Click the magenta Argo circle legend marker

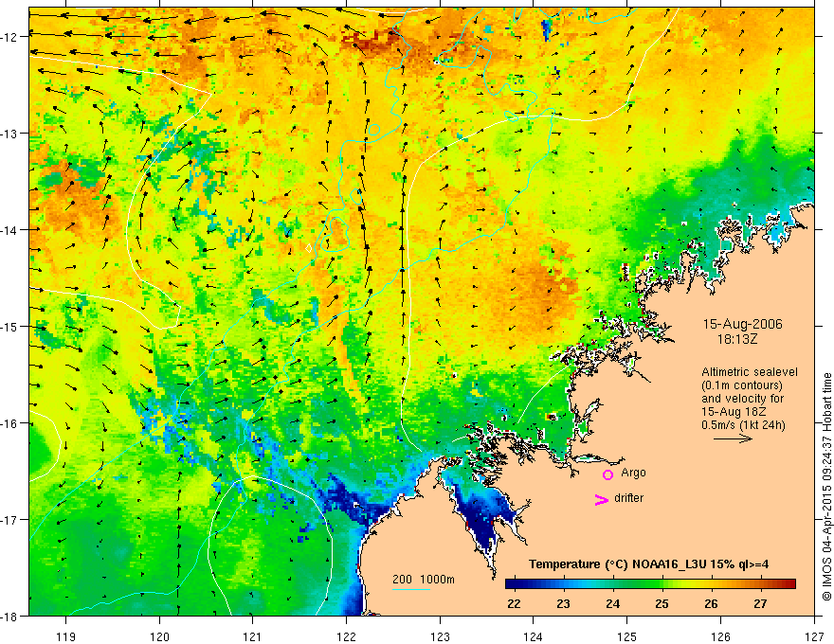(x=607, y=474)
